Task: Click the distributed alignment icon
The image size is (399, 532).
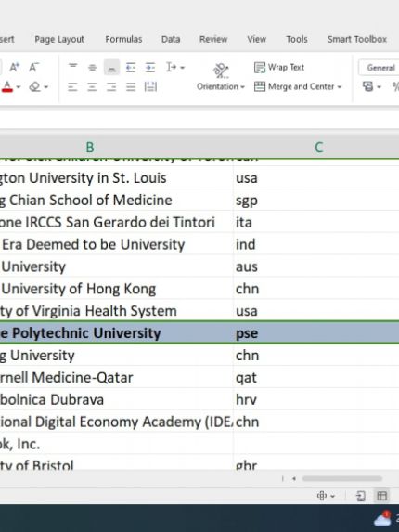Action: [150, 87]
